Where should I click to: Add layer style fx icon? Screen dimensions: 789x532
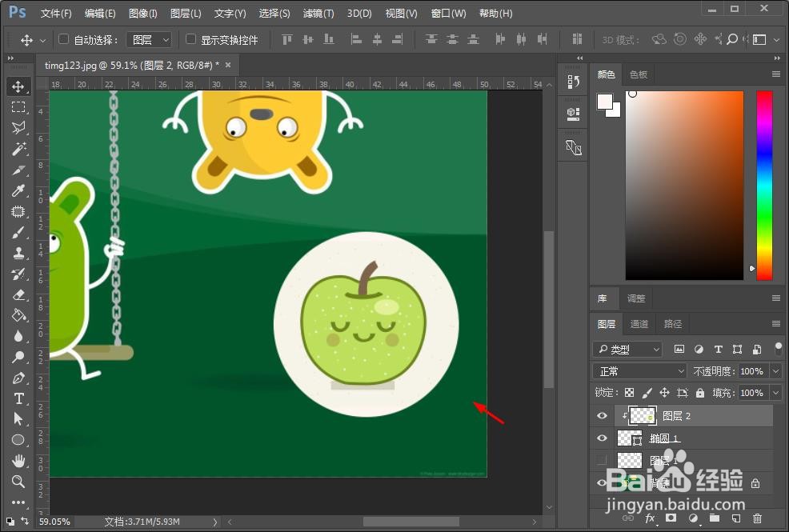click(x=650, y=518)
